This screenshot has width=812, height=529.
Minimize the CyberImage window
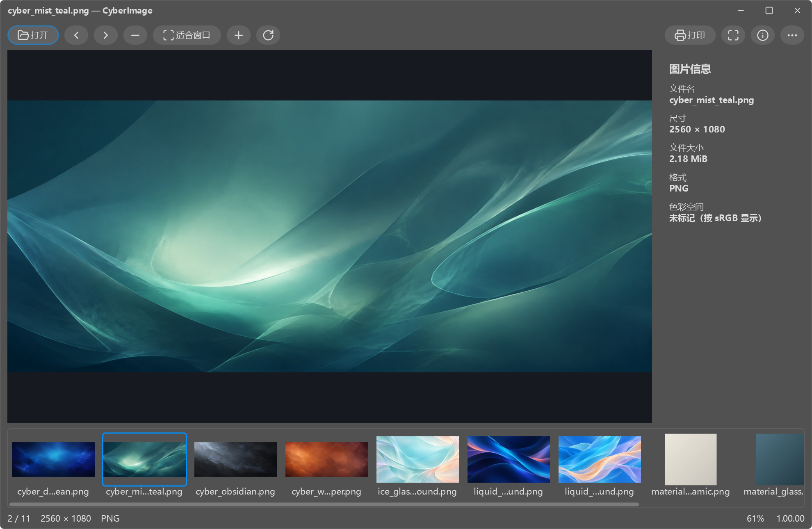pos(741,11)
